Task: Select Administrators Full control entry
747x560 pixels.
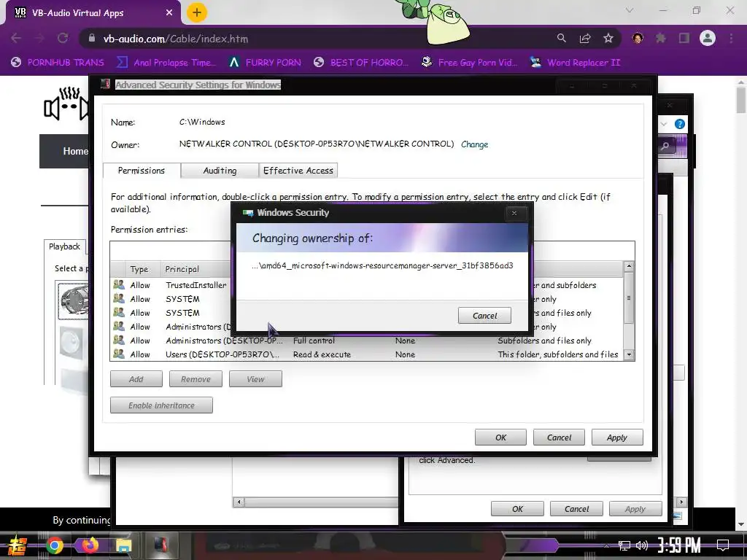Action: [x=367, y=341]
